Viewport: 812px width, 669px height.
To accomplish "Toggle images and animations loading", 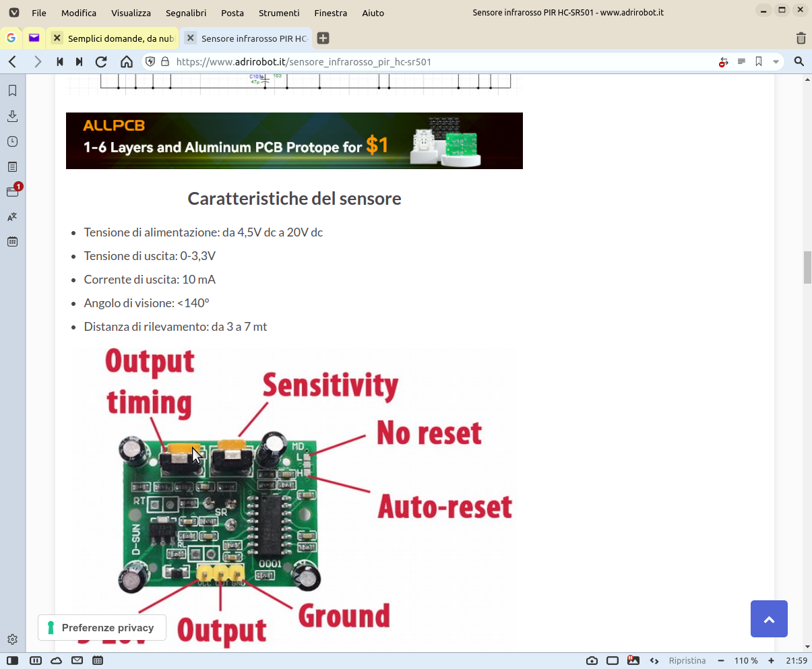I will coord(633,661).
